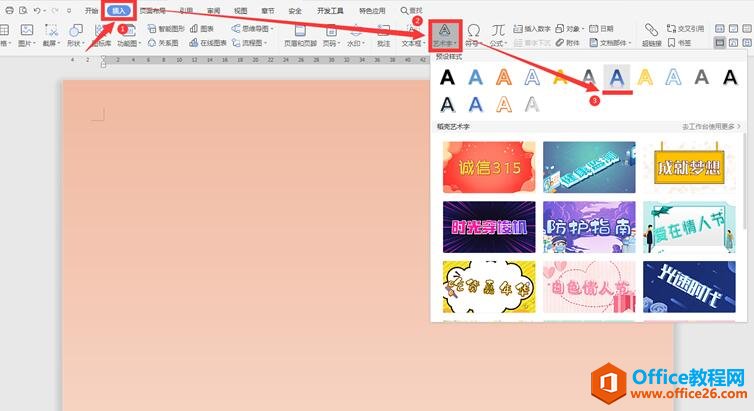Pick the yellow outlined A preset style
The height and width of the screenshot is (411, 754).
[x=645, y=77]
